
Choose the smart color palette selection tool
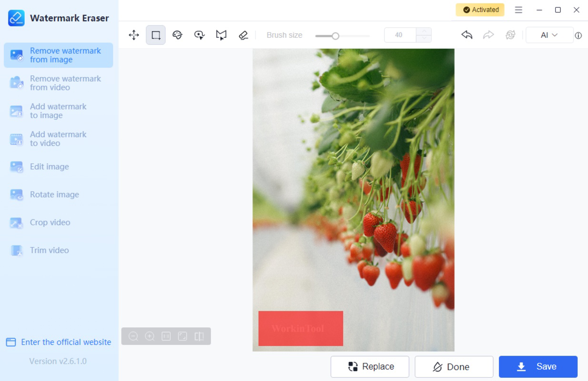click(178, 35)
